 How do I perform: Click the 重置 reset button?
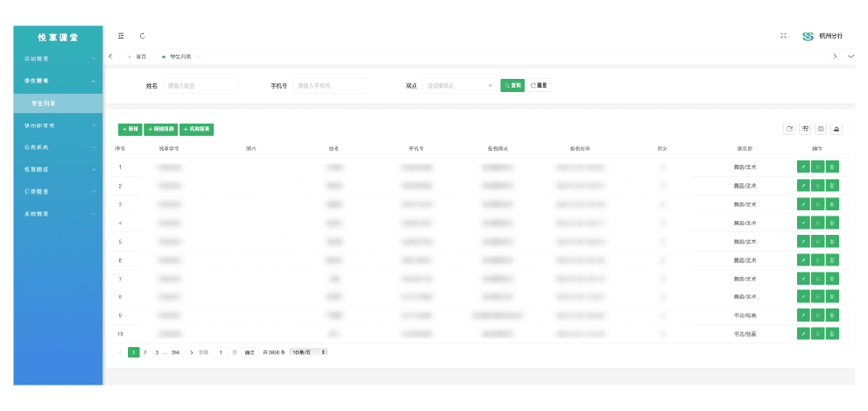tap(540, 85)
